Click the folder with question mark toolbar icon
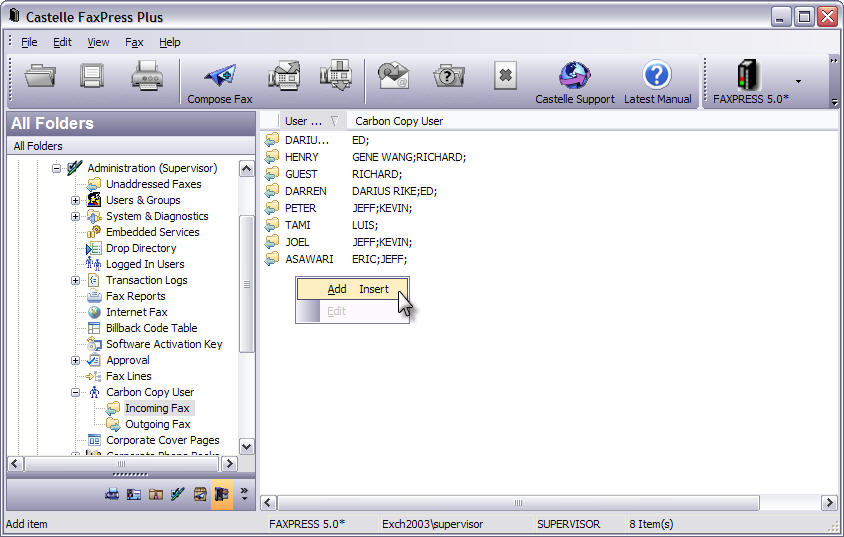 click(449, 76)
